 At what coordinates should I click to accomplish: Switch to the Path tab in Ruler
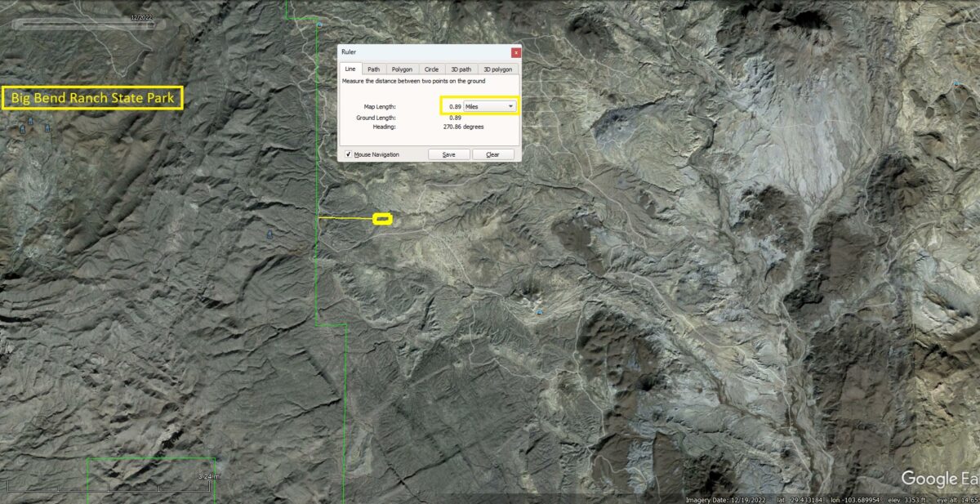tap(373, 69)
